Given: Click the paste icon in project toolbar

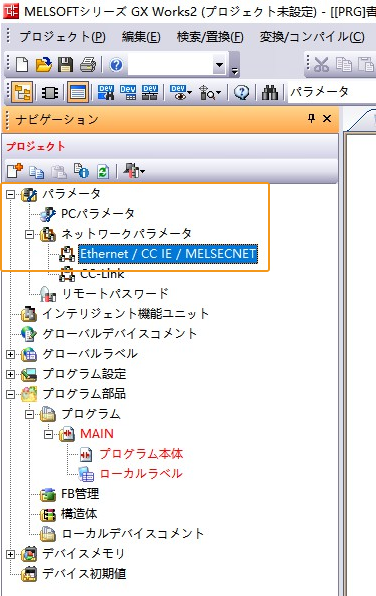Looking at the screenshot, I should pos(59,172).
